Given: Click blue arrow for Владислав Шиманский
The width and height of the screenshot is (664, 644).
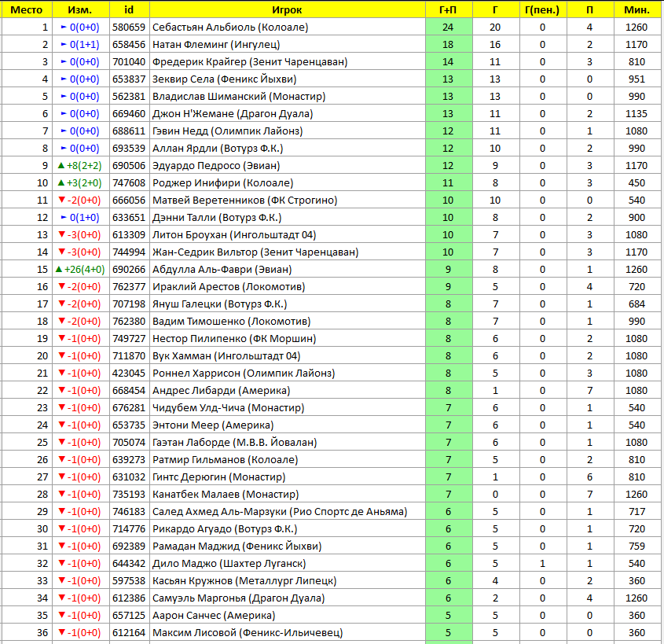Looking at the screenshot, I should (64, 96).
